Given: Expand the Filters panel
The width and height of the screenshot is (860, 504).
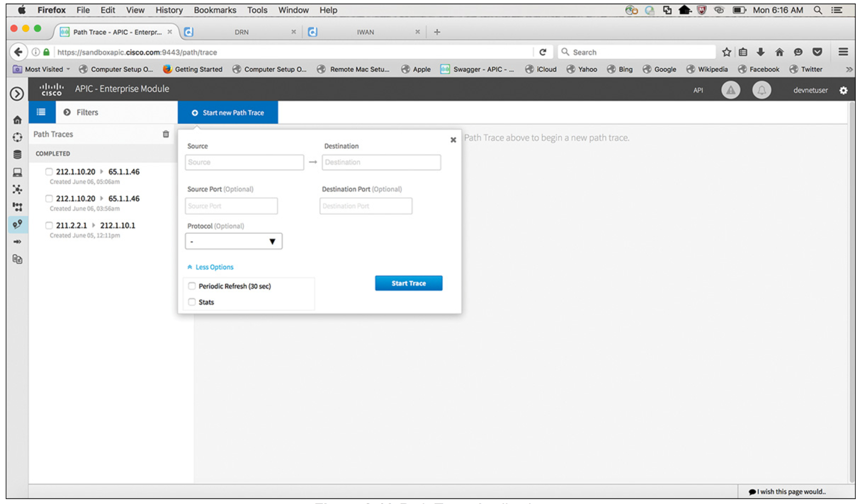Looking at the screenshot, I should click(81, 112).
